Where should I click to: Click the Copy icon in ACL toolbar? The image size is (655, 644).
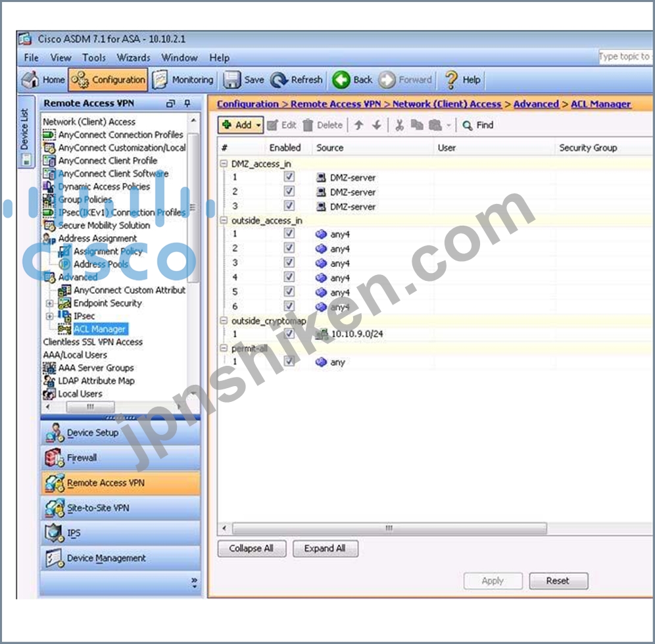(417, 125)
